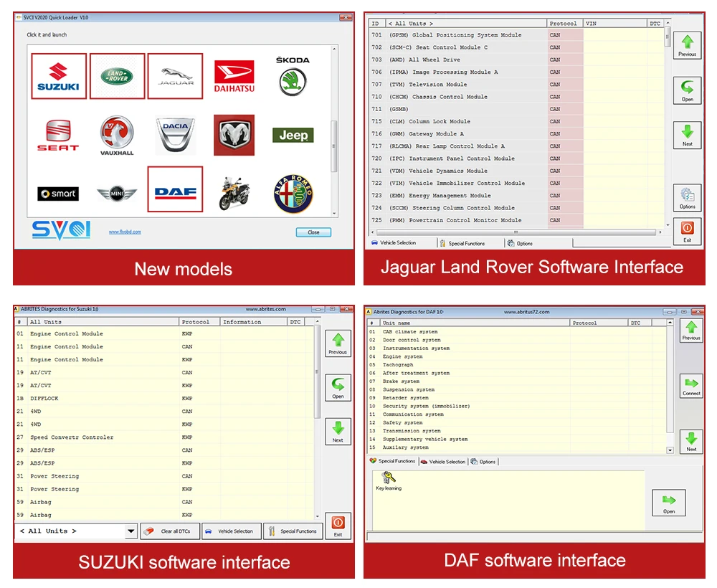
Task: Select CAB climate system row in DAF list
Action: click(517, 332)
